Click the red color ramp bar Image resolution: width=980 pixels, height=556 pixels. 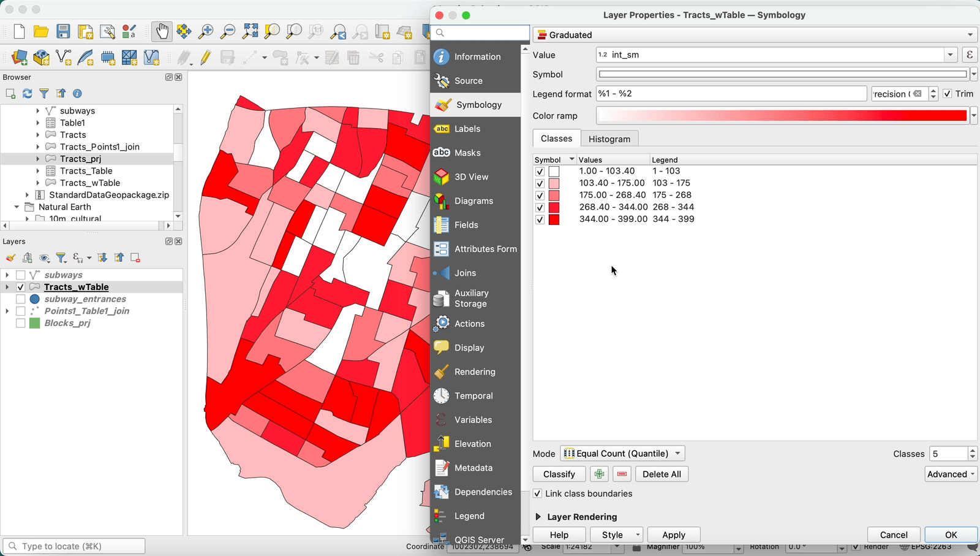click(781, 116)
